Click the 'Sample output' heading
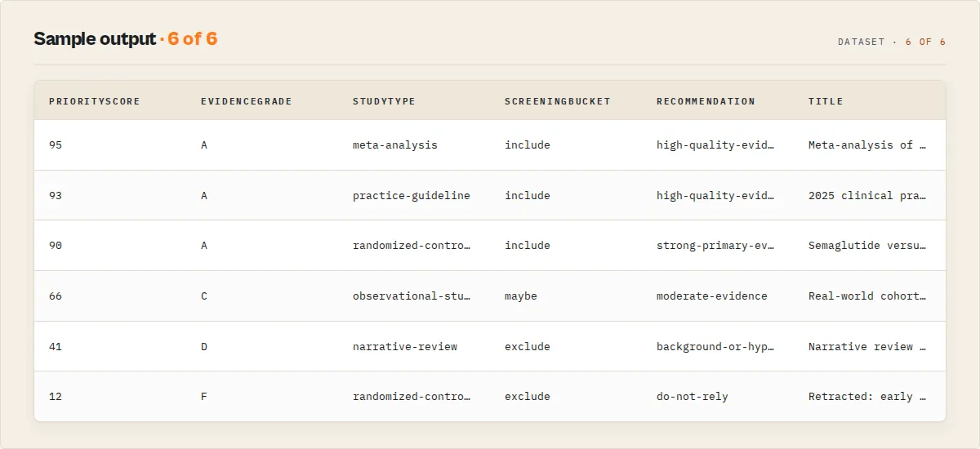 tap(94, 38)
